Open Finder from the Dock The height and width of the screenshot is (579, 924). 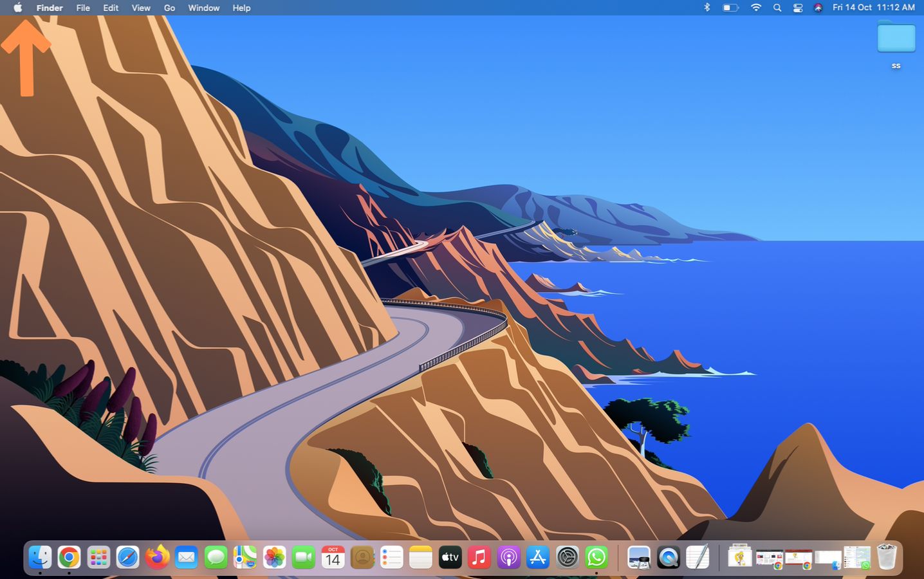(x=40, y=557)
